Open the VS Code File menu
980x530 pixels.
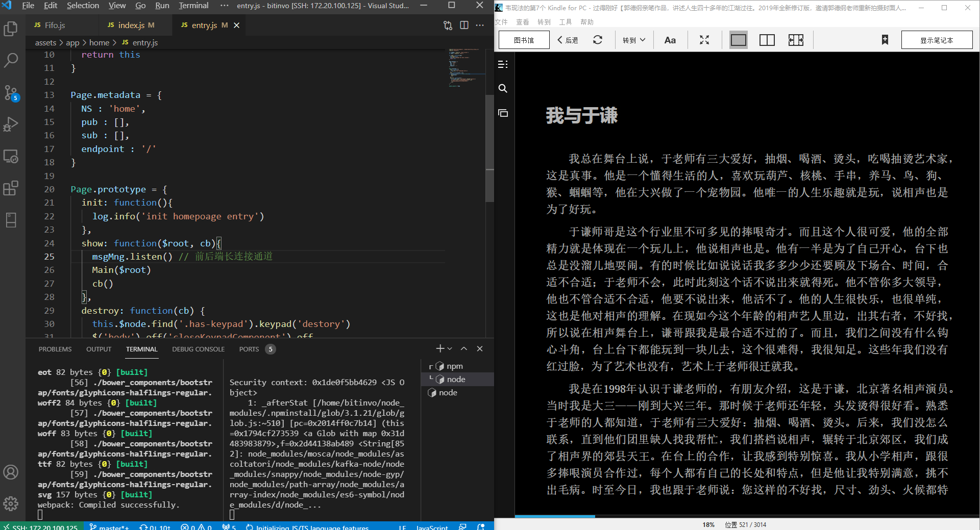click(28, 5)
